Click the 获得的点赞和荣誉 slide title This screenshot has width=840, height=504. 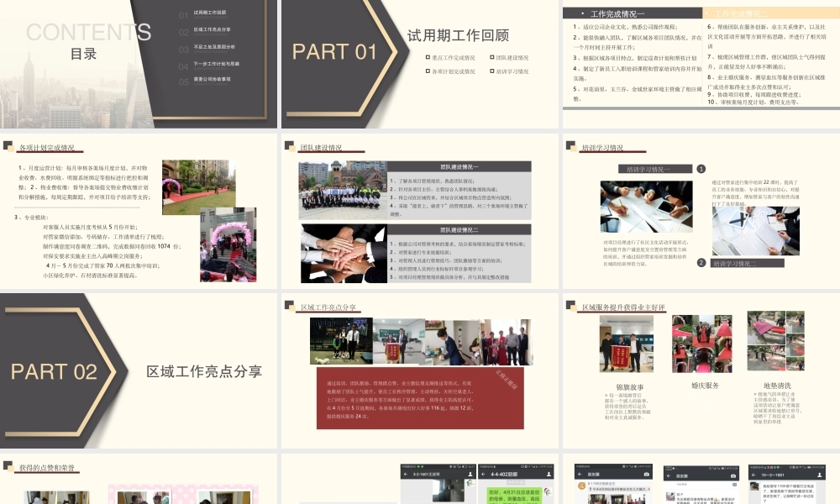46,468
